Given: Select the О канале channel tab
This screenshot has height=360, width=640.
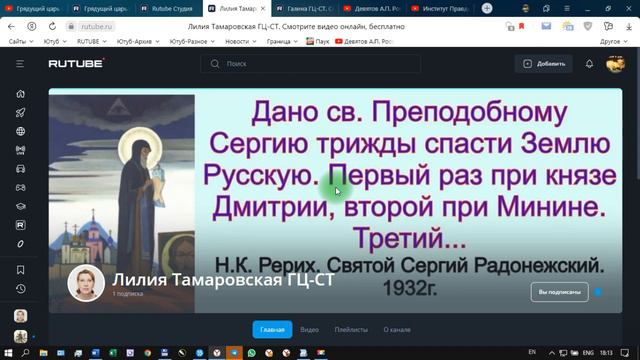Looking at the screenshot, I should [397, 329].
